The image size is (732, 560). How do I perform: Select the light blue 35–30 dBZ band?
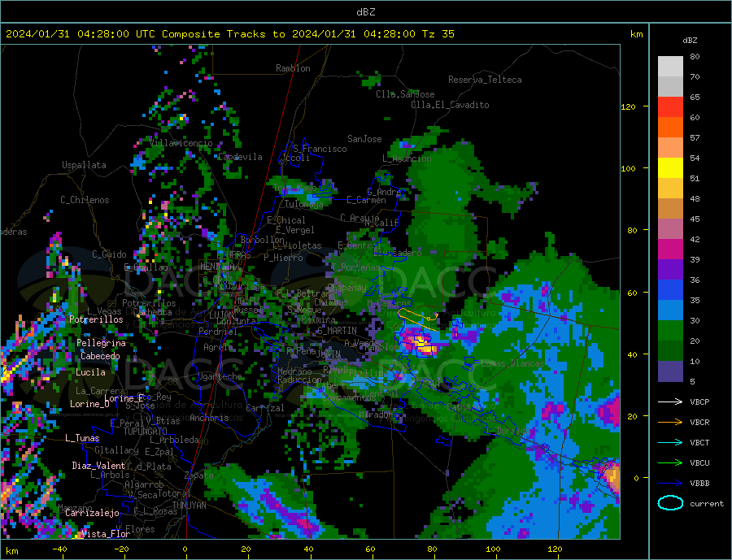pos(670,310)
